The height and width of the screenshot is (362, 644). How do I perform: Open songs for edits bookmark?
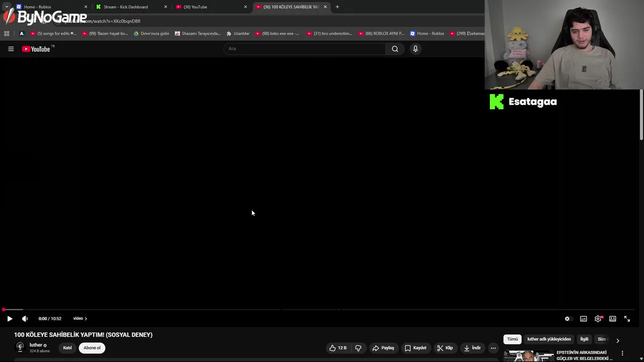click(53, 34)
